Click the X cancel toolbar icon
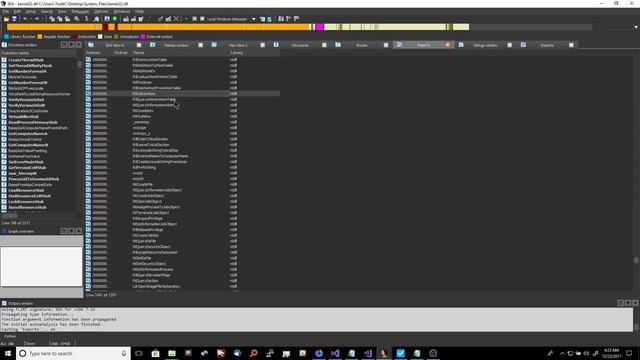 (x=176, y=19)
